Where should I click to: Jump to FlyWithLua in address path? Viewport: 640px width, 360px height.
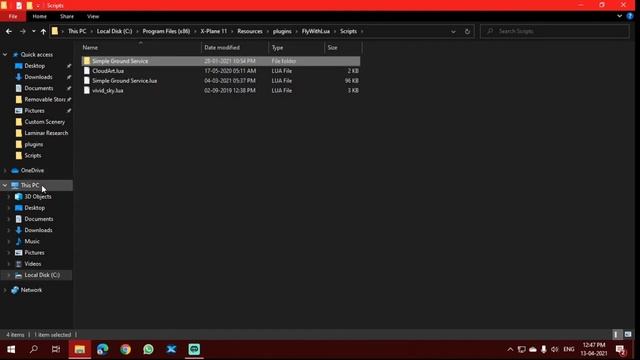pyautogui.click(x=316, y=31)
